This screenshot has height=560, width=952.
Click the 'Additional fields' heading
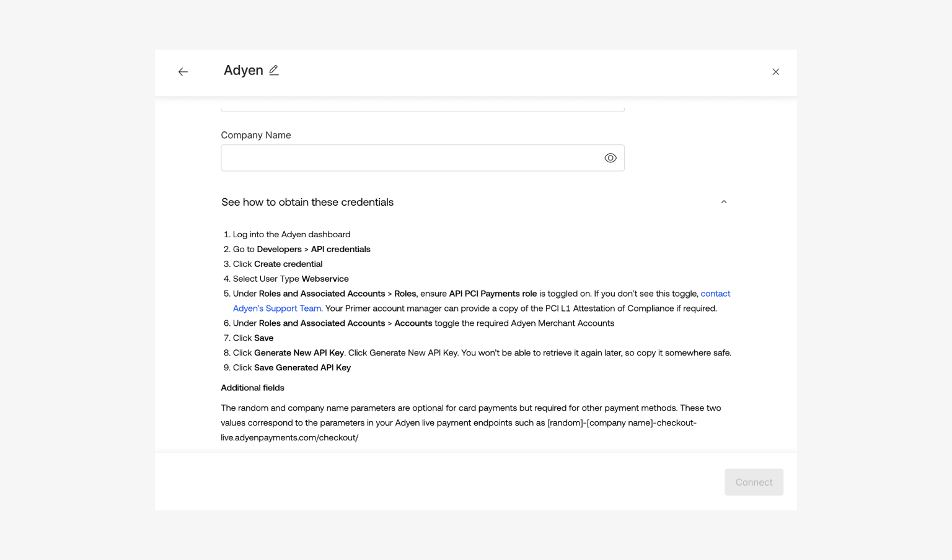(x=253, y=388)
